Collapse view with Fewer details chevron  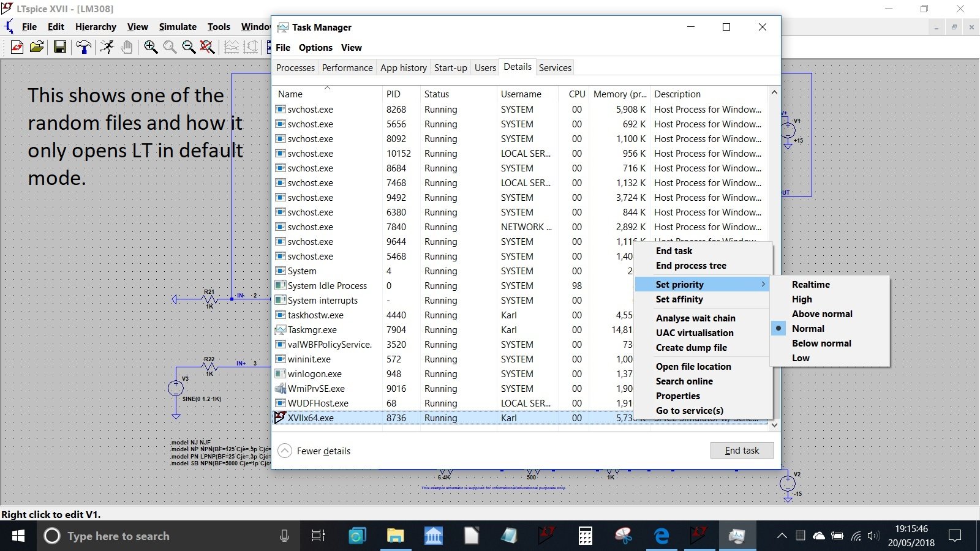[x=285, y=451]
